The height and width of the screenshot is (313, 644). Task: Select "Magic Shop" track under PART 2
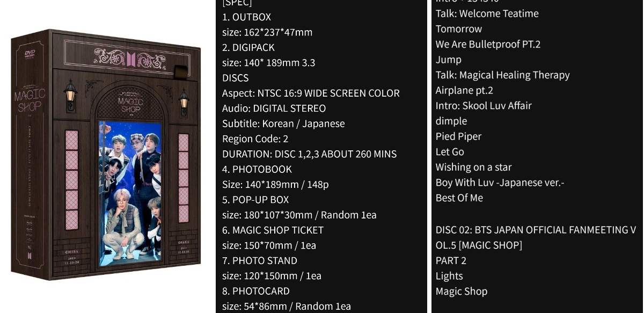coord(462,292)
